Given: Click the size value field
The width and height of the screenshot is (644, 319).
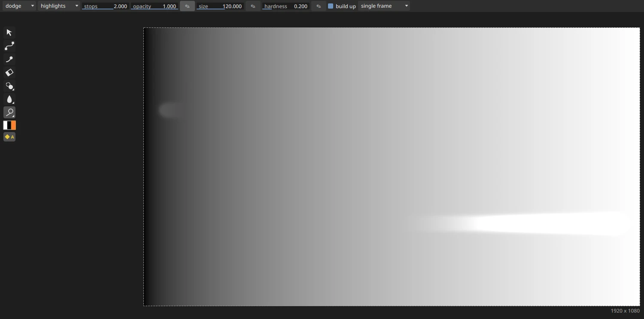Looking at the screenshot, I should [x=220, y=6].
